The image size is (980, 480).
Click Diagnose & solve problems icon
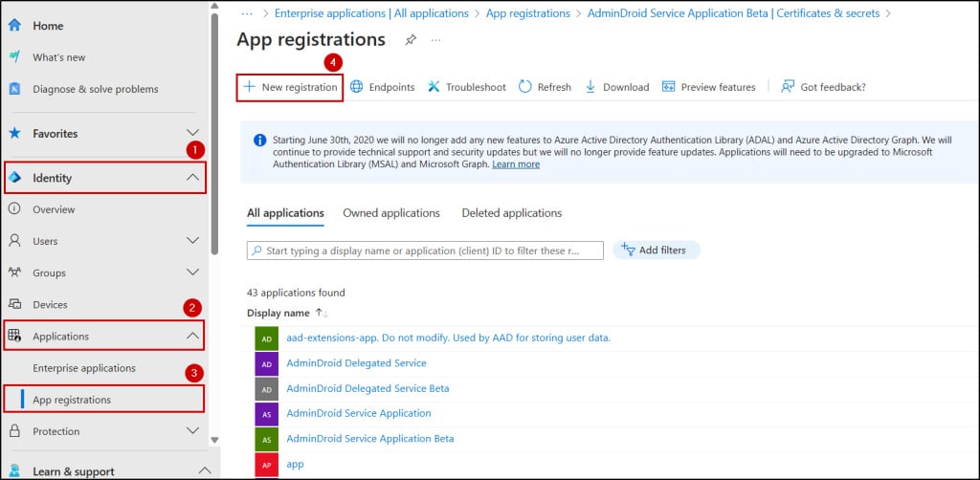pyautogui.click(x=14, y=89)
